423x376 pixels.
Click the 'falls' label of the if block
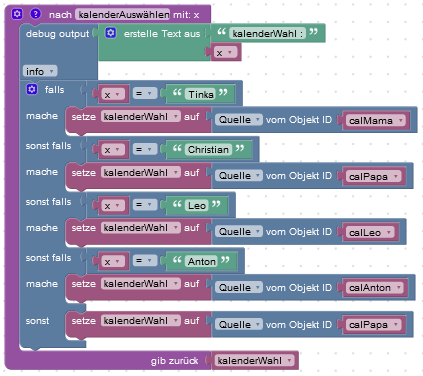(x=54, y=90)
